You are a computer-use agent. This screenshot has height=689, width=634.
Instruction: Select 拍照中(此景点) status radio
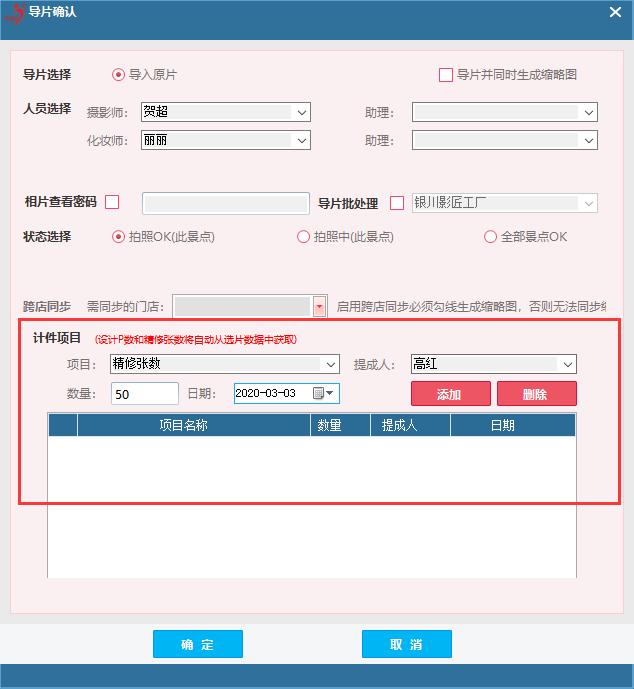[303, 237]
